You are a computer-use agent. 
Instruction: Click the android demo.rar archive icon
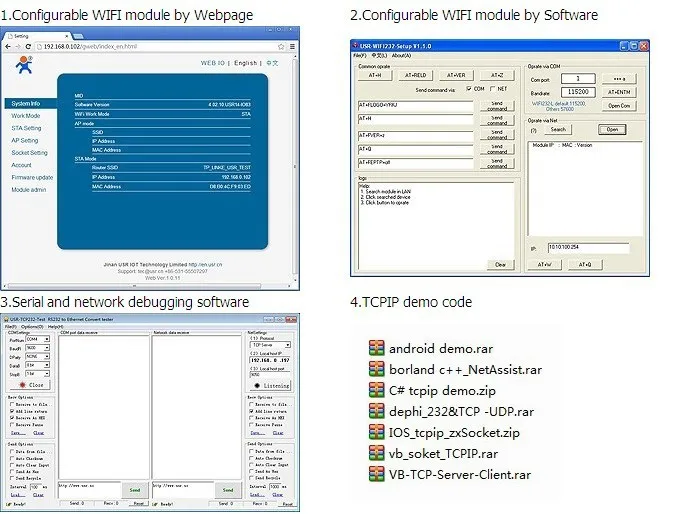coord(376,348)
